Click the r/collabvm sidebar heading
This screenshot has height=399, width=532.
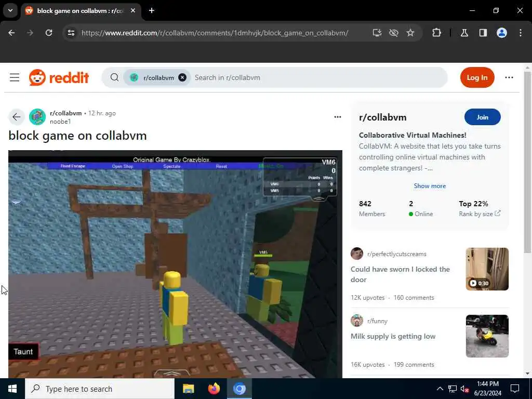pos(382,117)
